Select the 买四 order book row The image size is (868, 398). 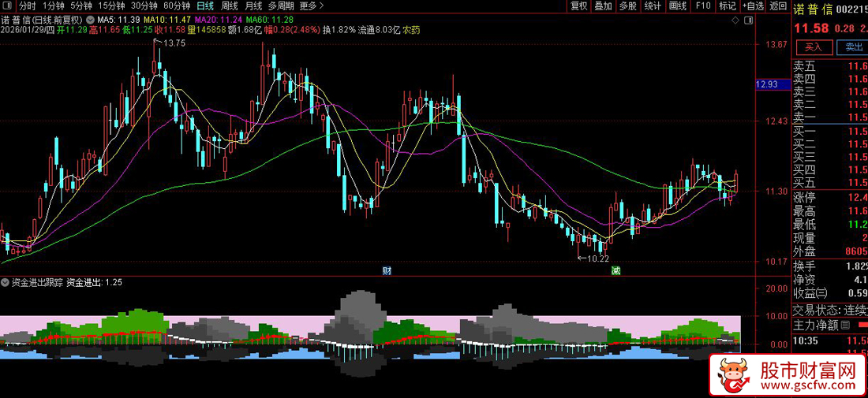click(830, 169)
